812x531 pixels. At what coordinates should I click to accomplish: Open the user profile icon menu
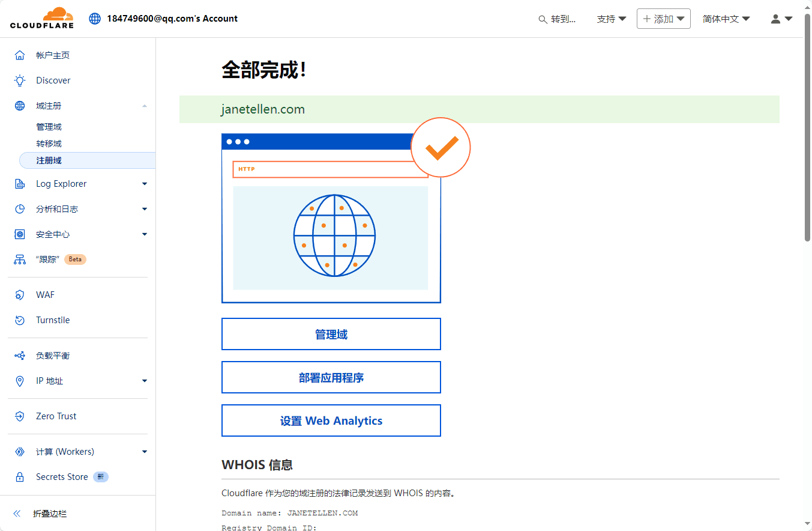point(781,19)
